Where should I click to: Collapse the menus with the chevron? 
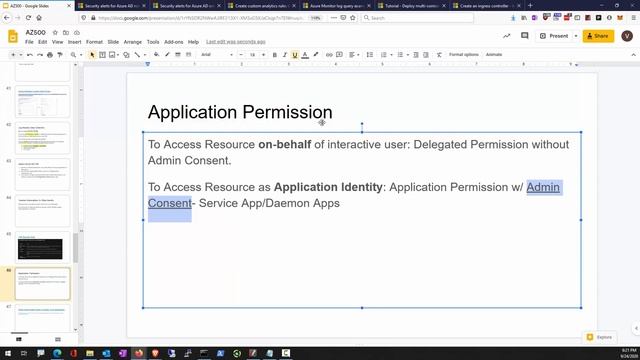coord(633,55)
